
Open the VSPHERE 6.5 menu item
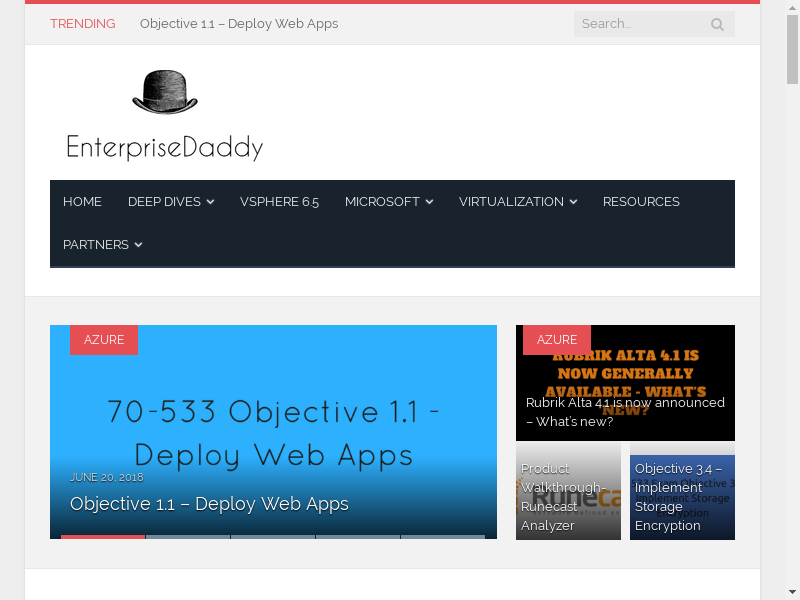(279, 202)
